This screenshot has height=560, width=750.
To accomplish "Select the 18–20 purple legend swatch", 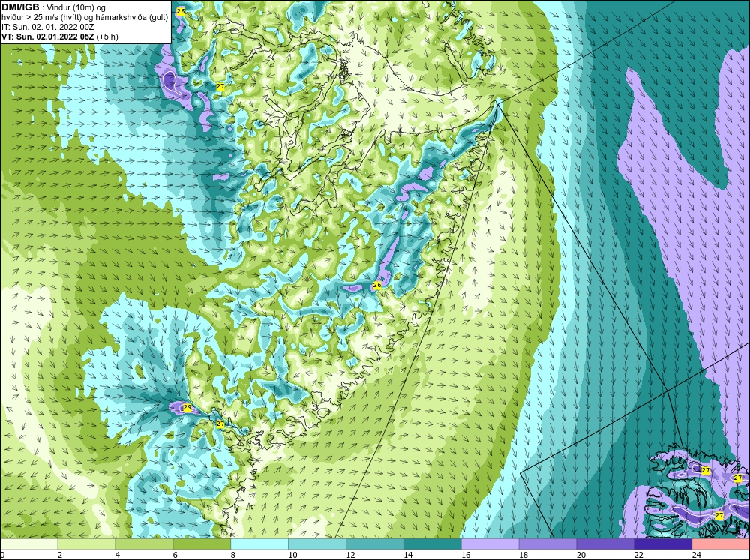I will [x=547, y=544].
